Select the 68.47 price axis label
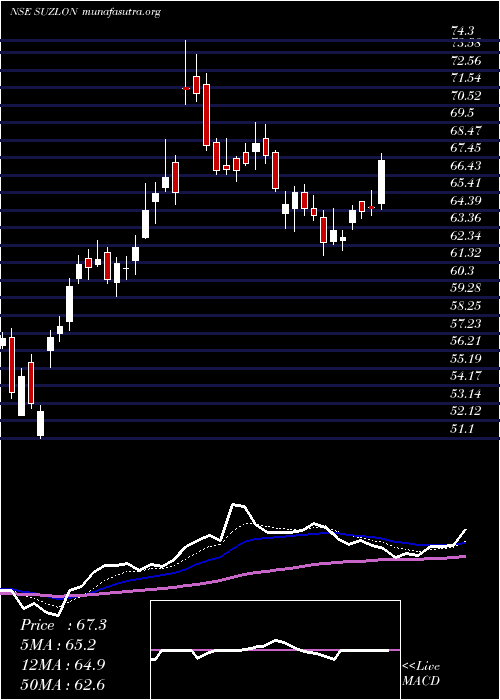 point(467,130)
